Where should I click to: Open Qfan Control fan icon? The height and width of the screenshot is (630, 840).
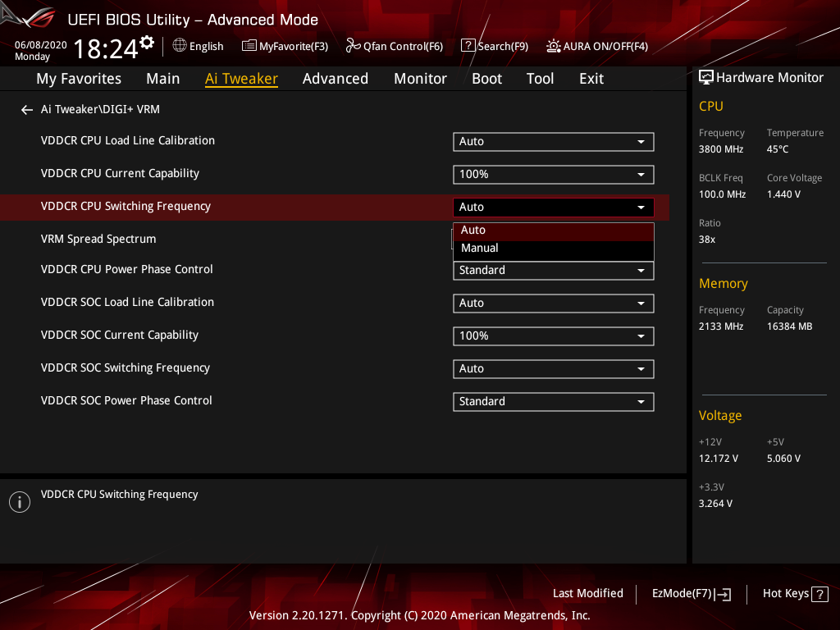tap(353, 46)
